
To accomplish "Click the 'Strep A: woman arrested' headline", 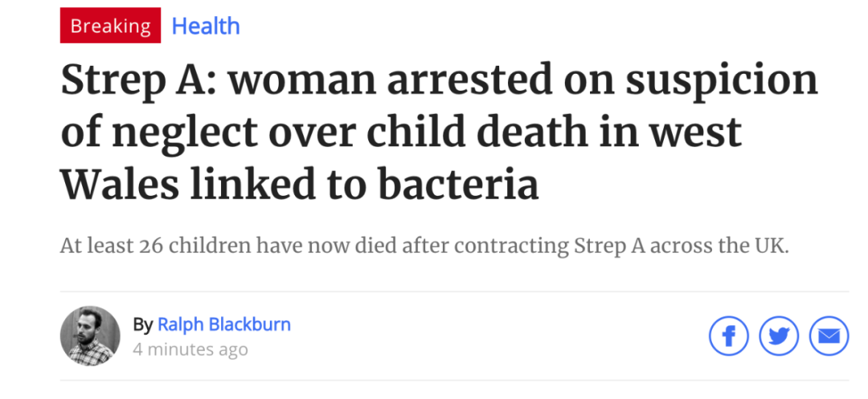I will [x=440, y=132].
